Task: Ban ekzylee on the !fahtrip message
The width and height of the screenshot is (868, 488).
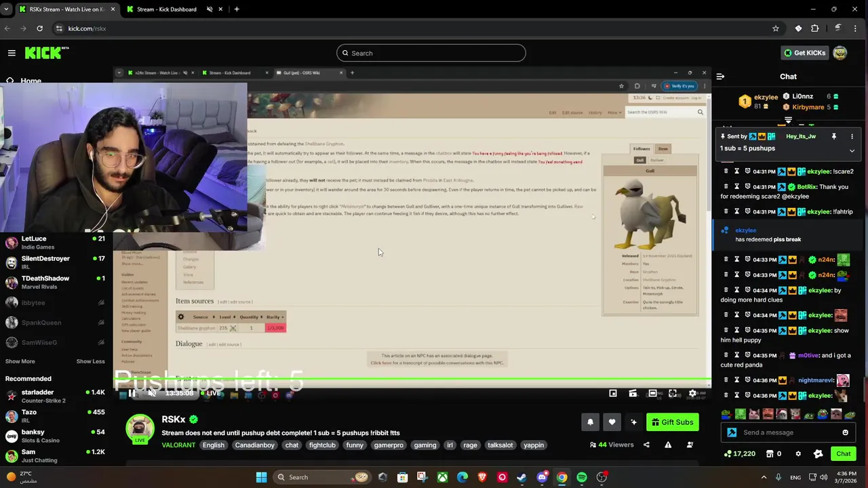Action: click(748, 211)
